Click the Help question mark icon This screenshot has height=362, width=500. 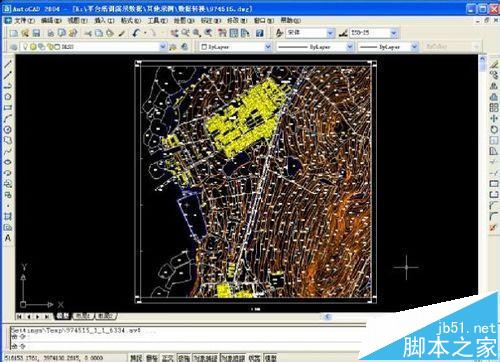coord(260,33)
